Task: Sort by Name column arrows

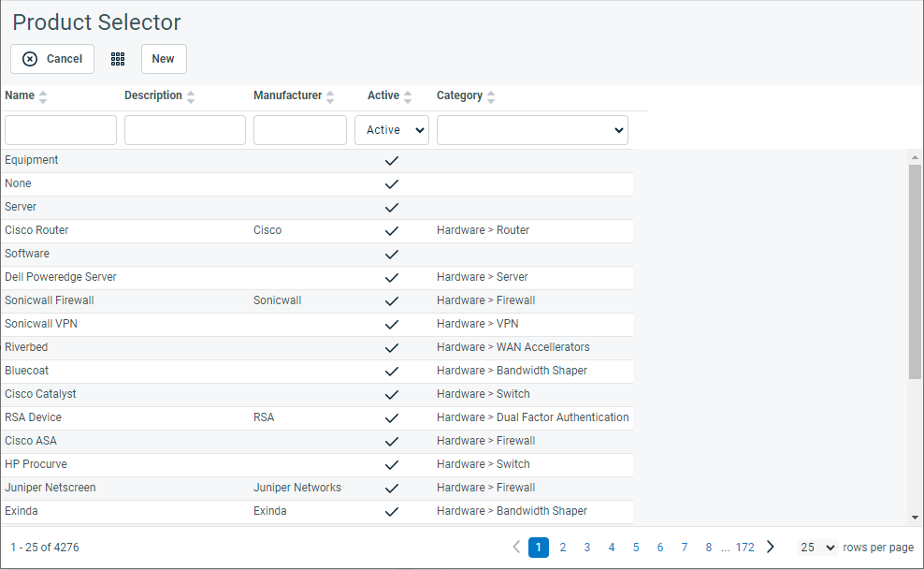Action: click(x=42, y=96)
